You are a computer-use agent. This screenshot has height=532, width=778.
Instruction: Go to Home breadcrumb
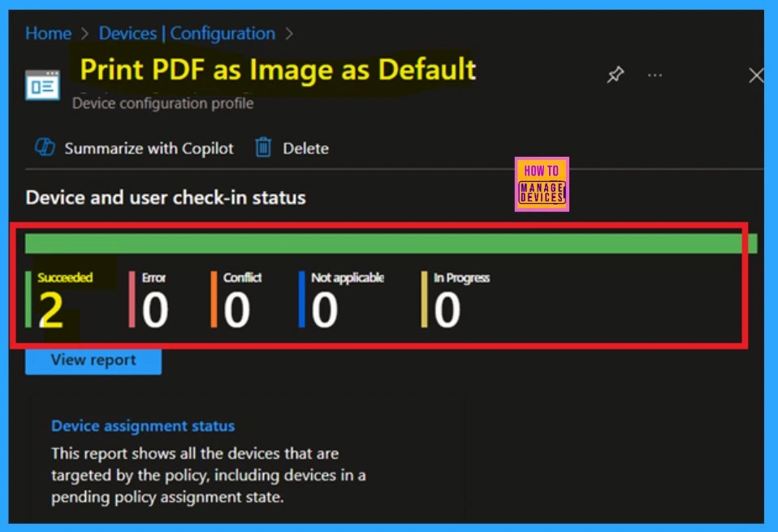48,34
